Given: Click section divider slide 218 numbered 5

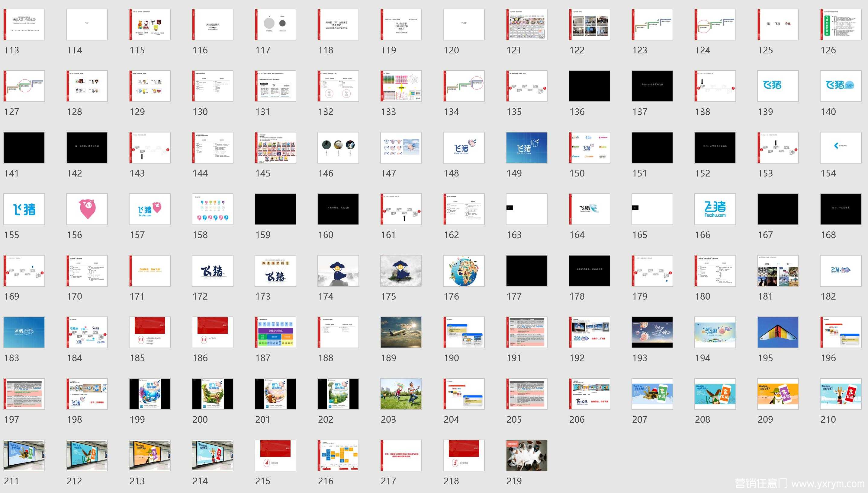Looking at the screenshot, I should 464,455.
